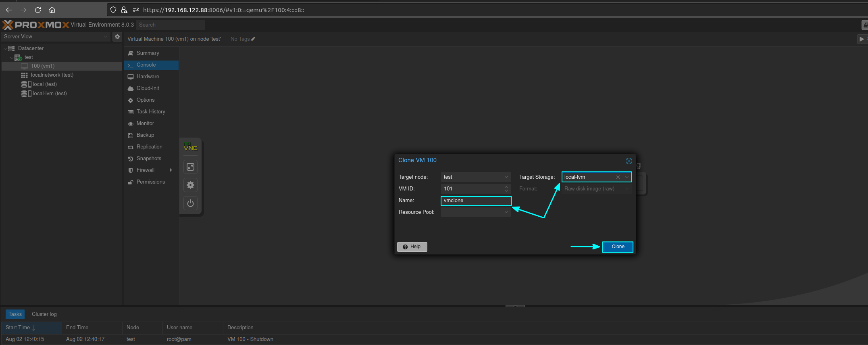
Task: Sort by the Node column header
Action: [x=142, y=328]
